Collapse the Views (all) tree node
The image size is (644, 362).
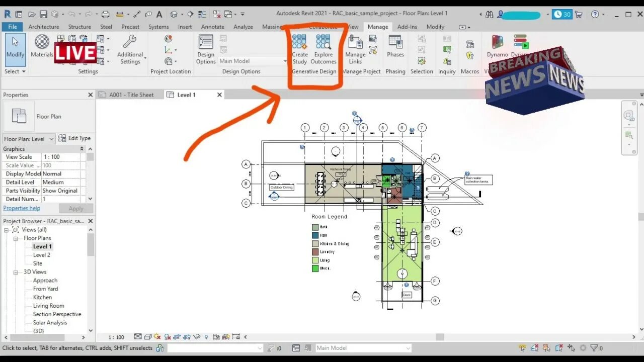[7, 230]
